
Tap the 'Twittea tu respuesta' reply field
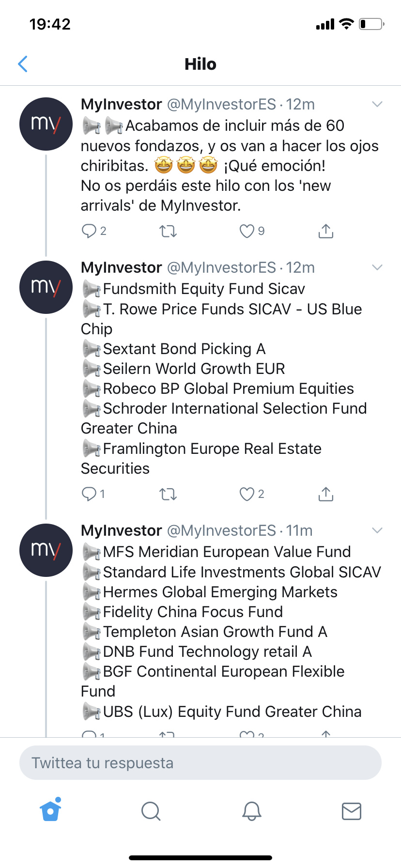pyautogui.click(x=200, y=763)
